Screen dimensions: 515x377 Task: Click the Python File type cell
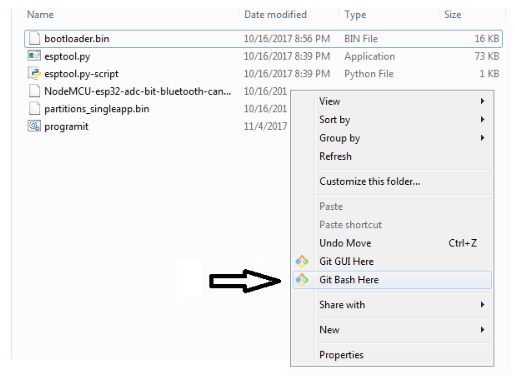[369, 74]
